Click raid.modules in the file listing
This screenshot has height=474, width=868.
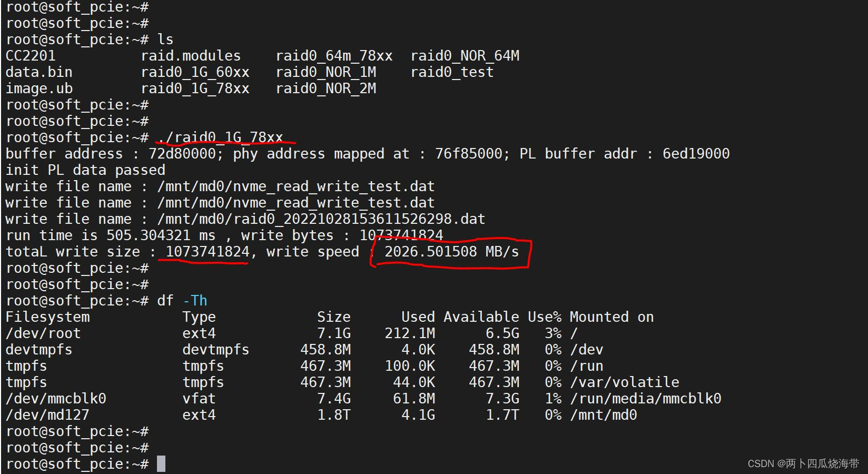tap(191, 56)
